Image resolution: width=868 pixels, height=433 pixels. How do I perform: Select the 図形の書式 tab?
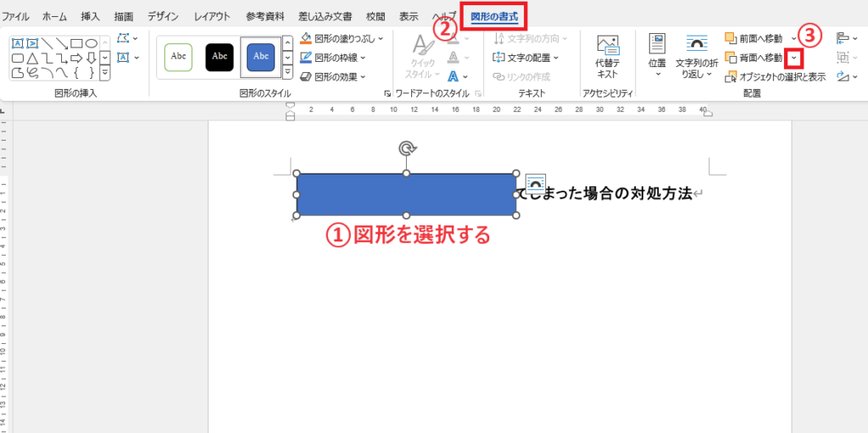tap(494, 16)
